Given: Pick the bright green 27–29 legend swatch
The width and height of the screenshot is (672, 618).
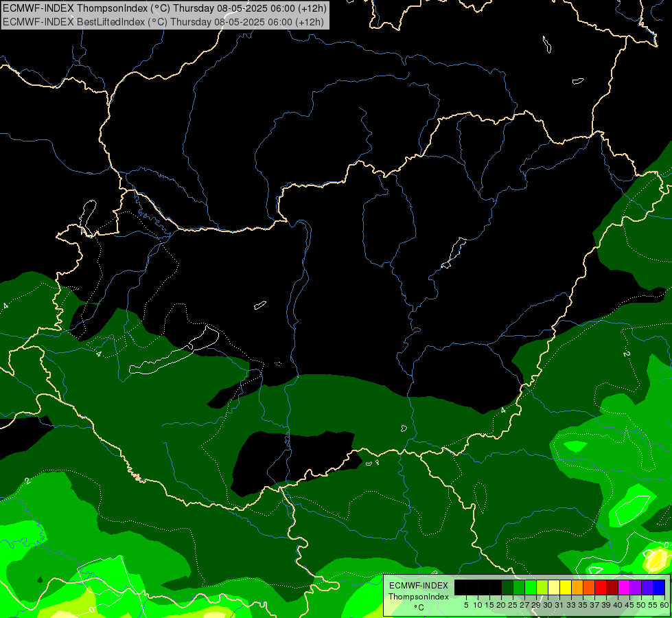Looking at the screenshot, I should [531, 587].
